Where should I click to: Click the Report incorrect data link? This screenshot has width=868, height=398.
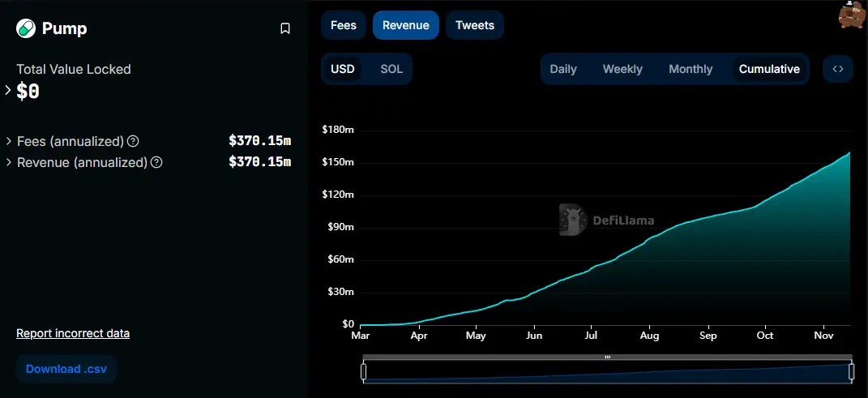(73, 333)
